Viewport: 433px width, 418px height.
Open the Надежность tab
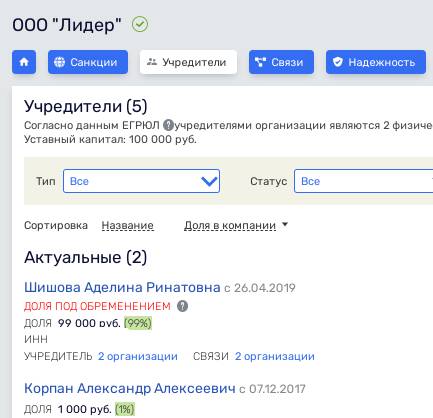[x=376, y=62]
